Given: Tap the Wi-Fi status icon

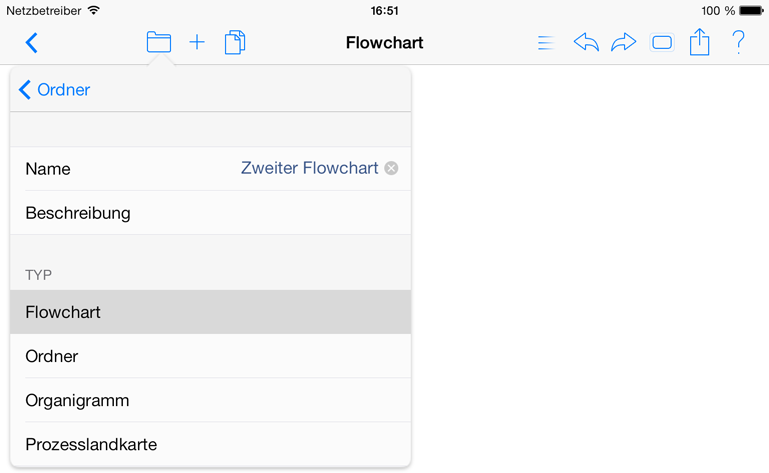Looking at the screenshot, I should 93,10.
